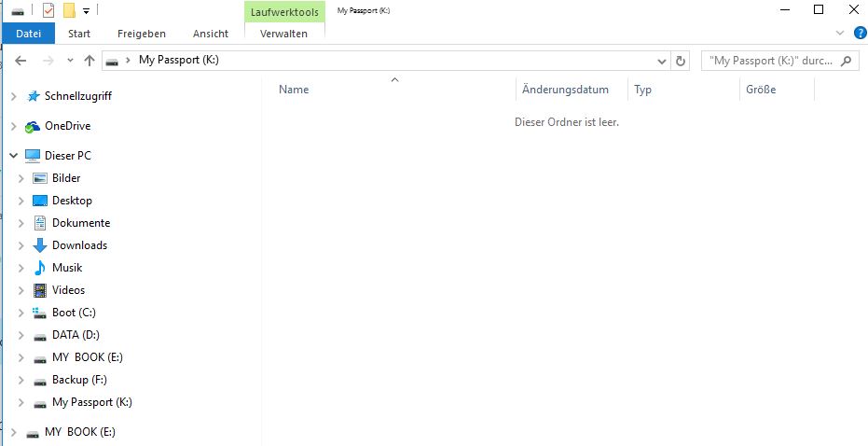
Task: Select Dieser PC in the navigation pane
Action: pyautogui.click(x=67, y=156)
